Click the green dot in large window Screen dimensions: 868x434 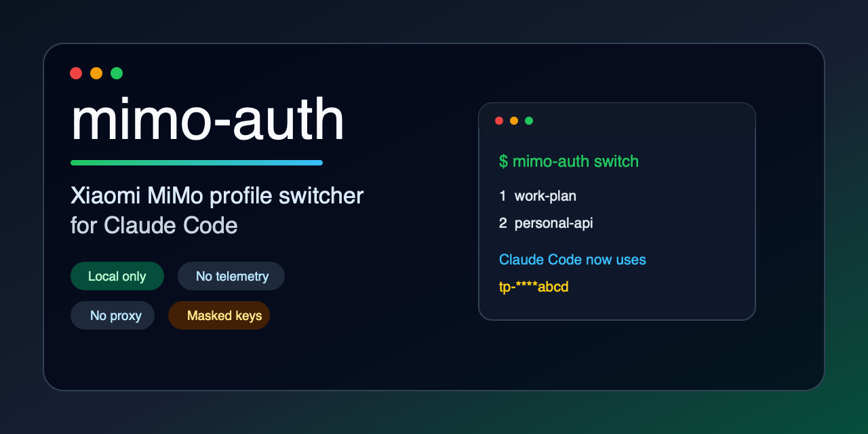click(x=117, y=73)
